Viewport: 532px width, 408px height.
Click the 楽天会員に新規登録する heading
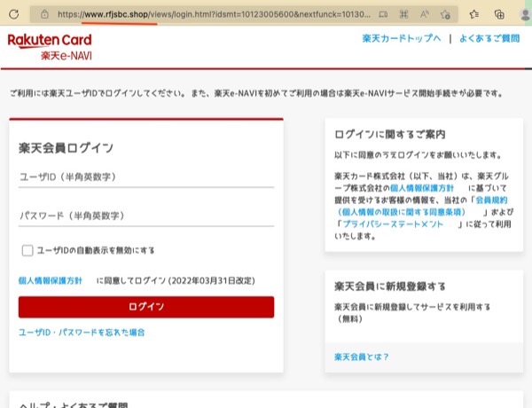click(390, 286)
